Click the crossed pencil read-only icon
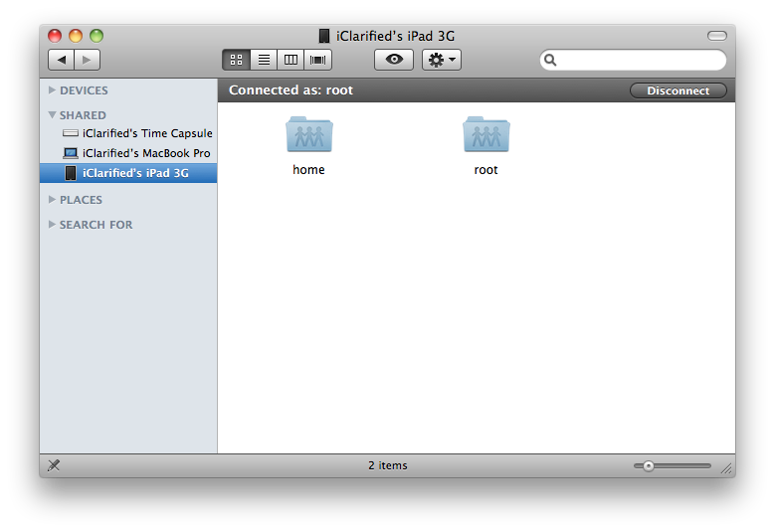775x532 pixels. pos(54,465)
